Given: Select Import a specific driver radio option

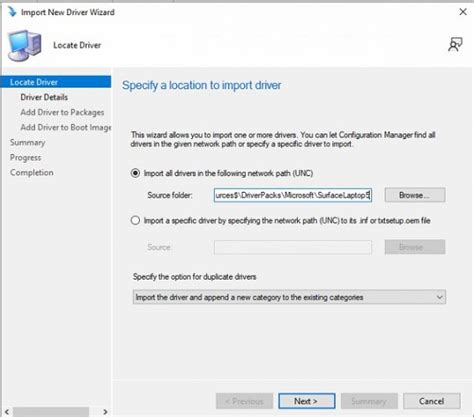Looking at the screenshot, I should click(135, 221).
